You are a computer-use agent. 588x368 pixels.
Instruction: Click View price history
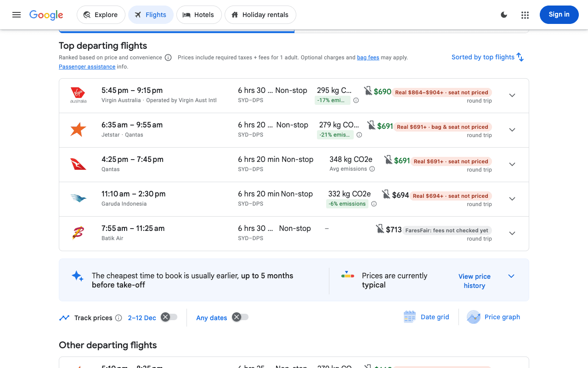475,281
